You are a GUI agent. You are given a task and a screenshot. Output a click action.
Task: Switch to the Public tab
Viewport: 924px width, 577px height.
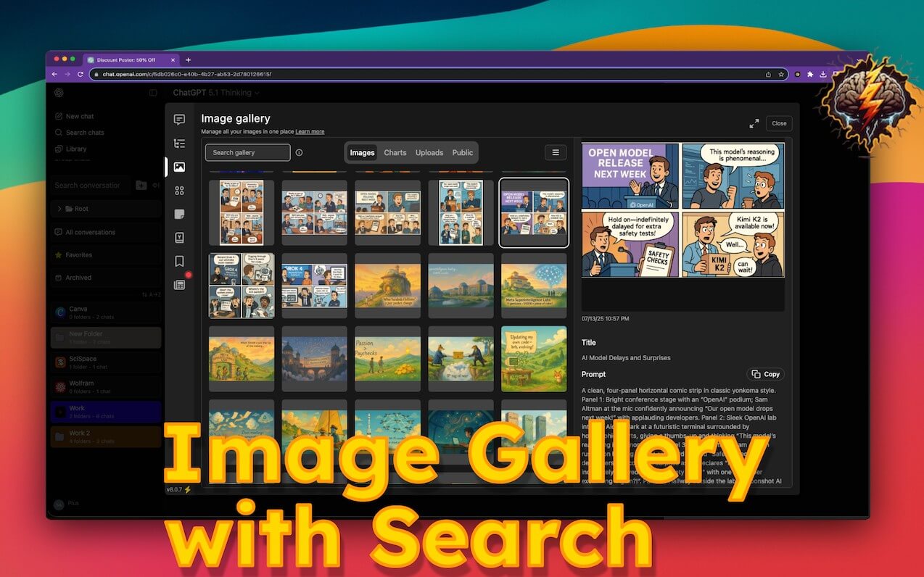coord(463,152)
